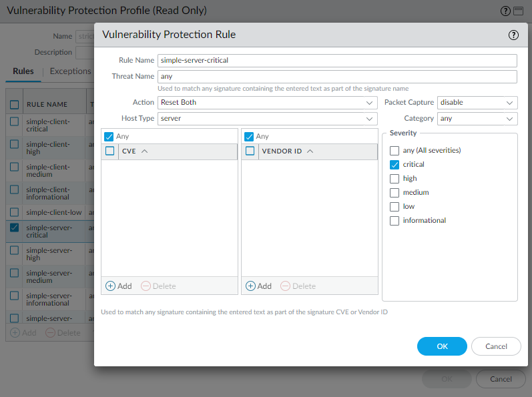Viewport: 532px width, 397px height.
Task: Switch to the Exceptions tab
Action: 70,71
